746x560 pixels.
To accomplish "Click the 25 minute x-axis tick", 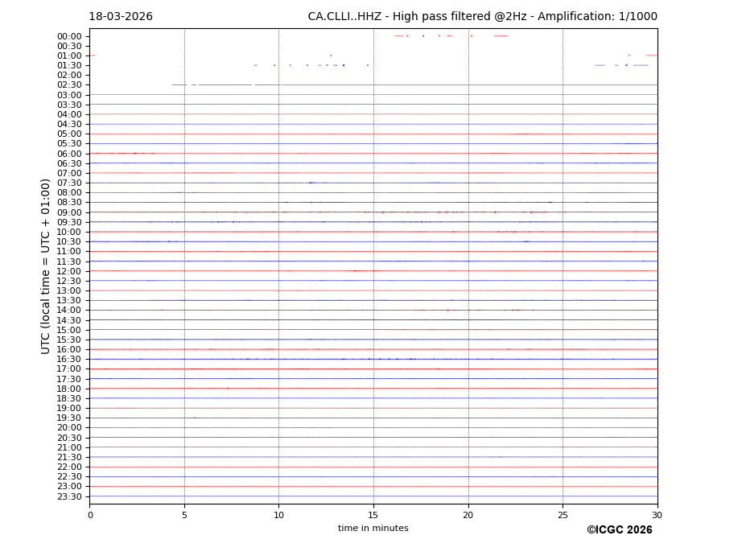I will 563,515.
